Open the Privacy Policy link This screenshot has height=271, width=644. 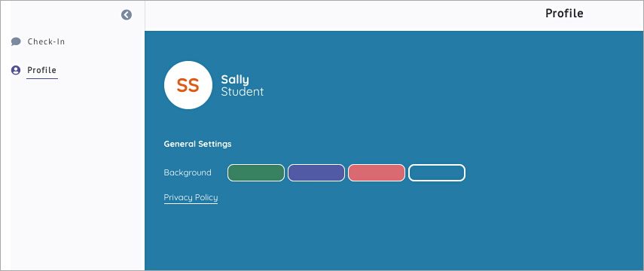tap(191, 197)
